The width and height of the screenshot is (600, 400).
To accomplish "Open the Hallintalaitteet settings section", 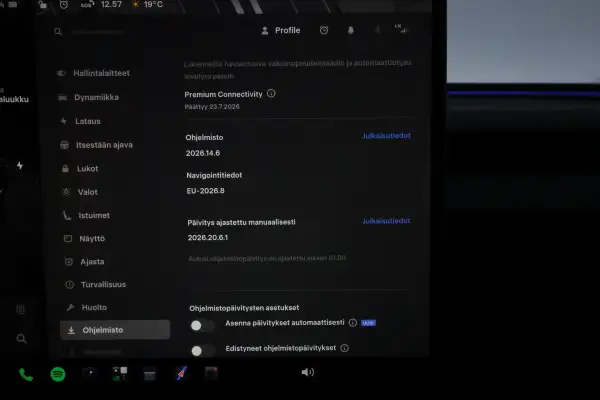I will click(94, 73).
